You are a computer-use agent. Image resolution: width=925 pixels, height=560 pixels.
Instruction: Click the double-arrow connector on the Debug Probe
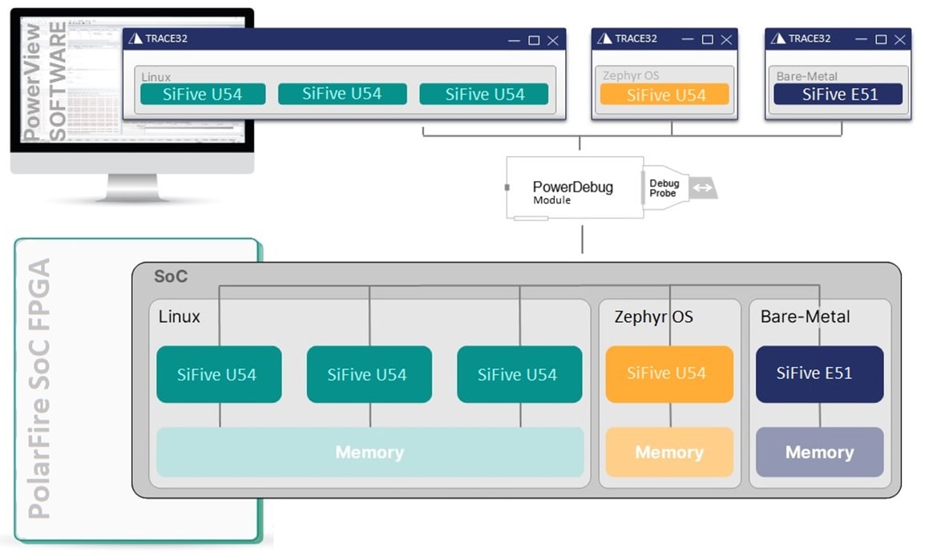[702, 188]
